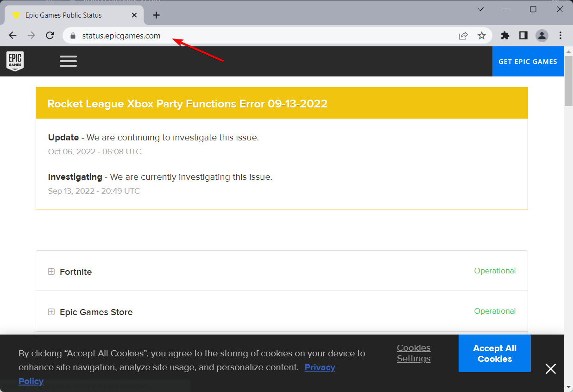Maximize the browser window

click(x=533, y=9)
